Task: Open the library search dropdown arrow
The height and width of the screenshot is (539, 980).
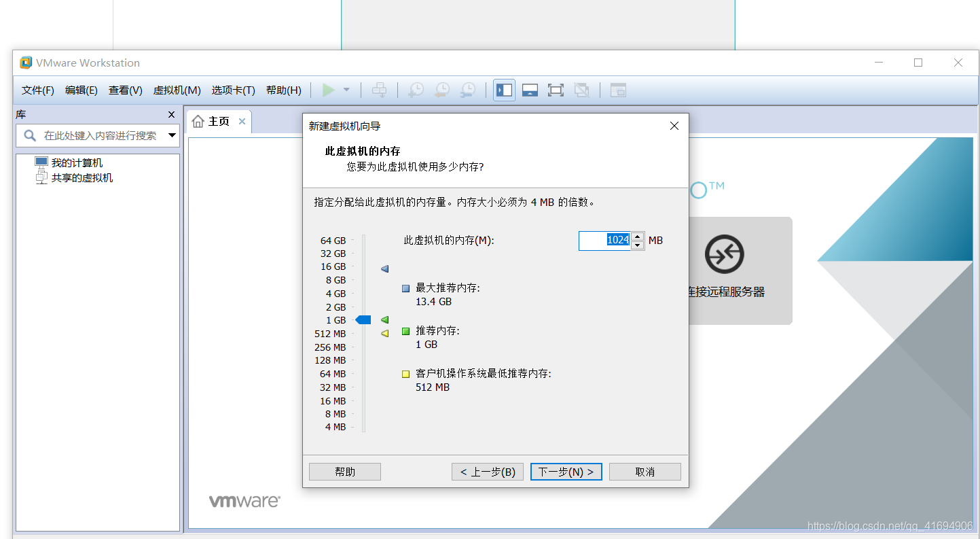Action: point(173,135)
